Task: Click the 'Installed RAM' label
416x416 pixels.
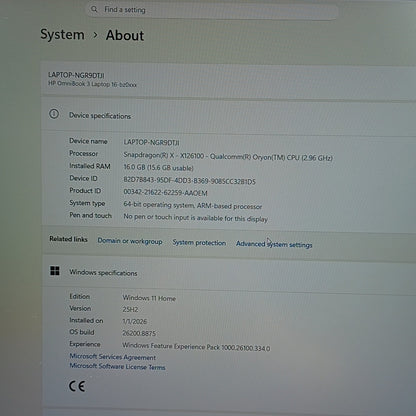Action: point(90,166)
